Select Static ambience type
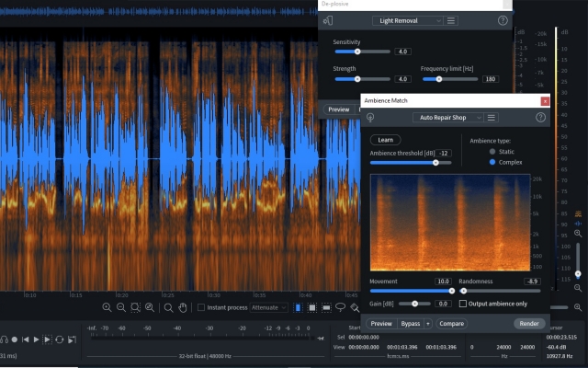This screenshot has height=368, width=588. point(492,152)
